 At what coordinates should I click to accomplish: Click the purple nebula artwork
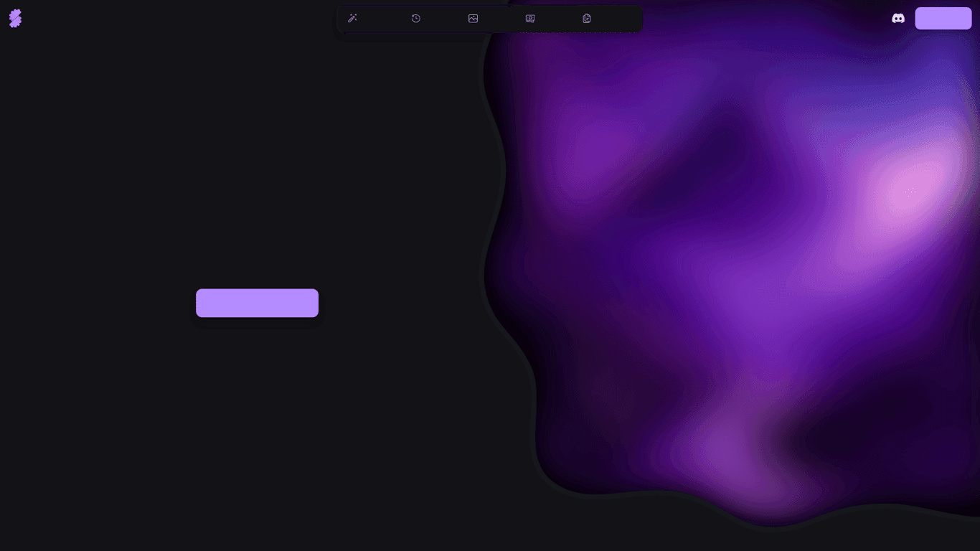click(x=717, y=287)
